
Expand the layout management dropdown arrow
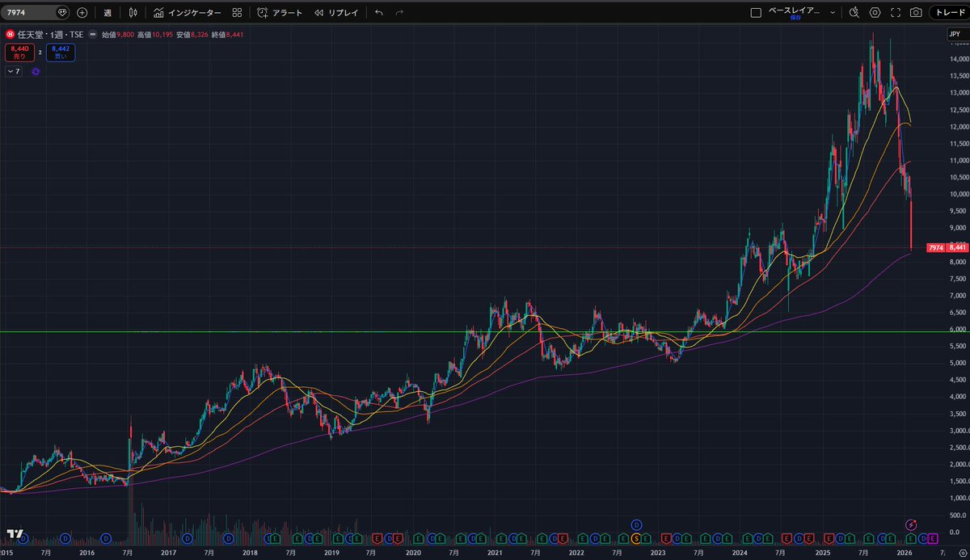tap(832, 13)
